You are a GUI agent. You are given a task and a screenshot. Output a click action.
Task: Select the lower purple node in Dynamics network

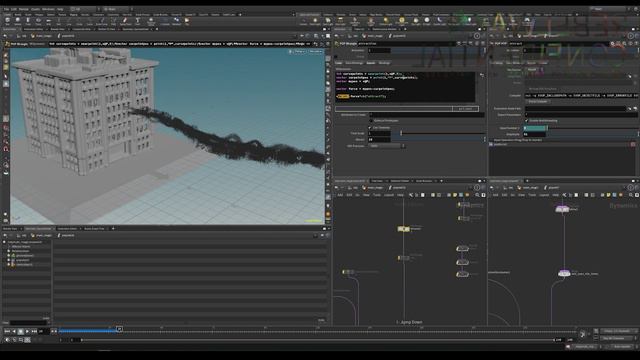(x=564, y=273)
